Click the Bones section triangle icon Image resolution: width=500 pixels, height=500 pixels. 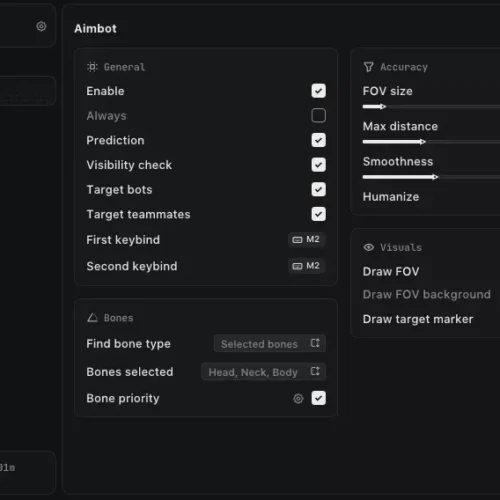92,318
